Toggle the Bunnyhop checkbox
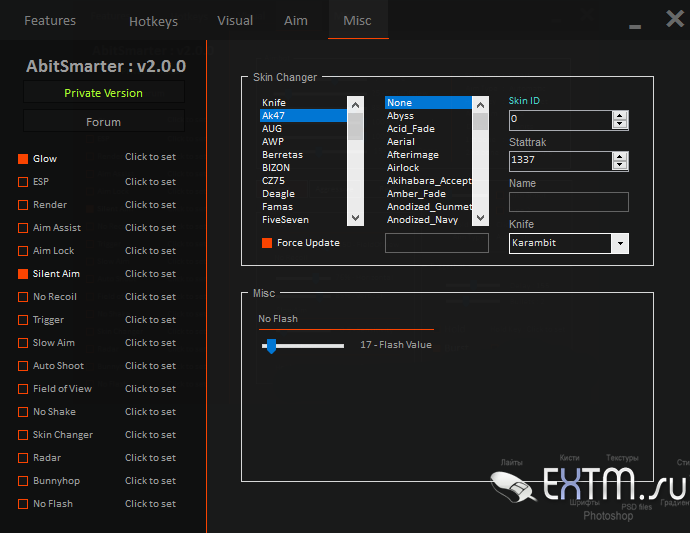This screenshot has height=533, width=690. click(23, 481)
